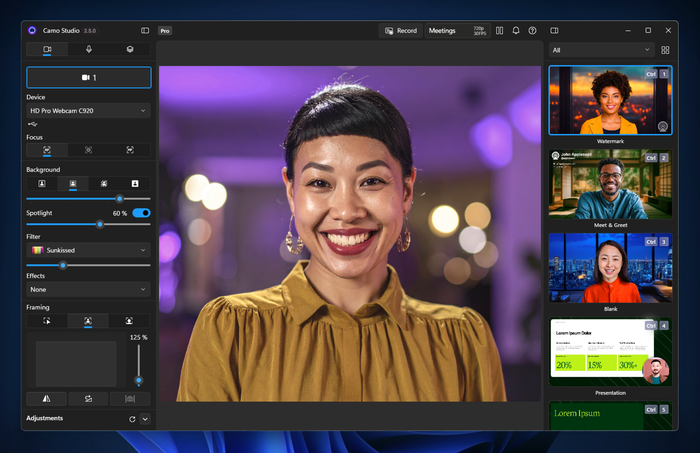Switch to the video camera settings tab

tap(47, 49)
